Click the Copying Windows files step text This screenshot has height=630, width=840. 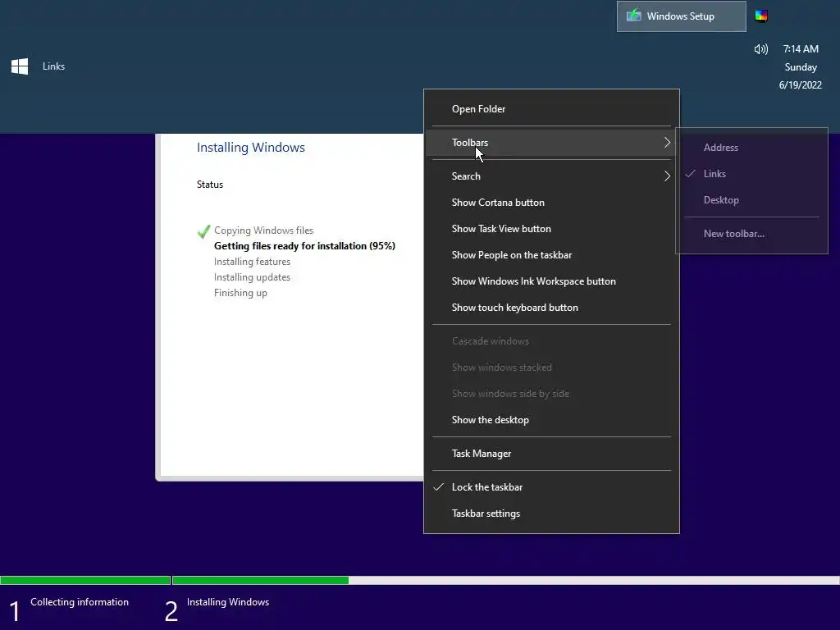(x=263, y=231)
